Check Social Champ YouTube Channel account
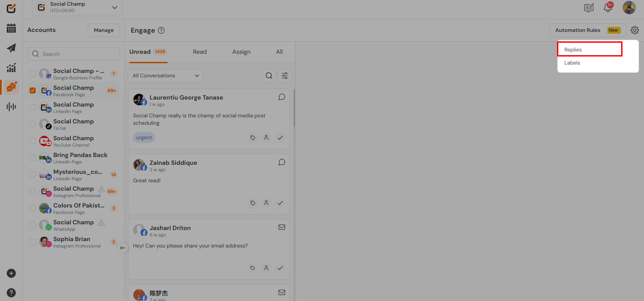 (33, 141)
